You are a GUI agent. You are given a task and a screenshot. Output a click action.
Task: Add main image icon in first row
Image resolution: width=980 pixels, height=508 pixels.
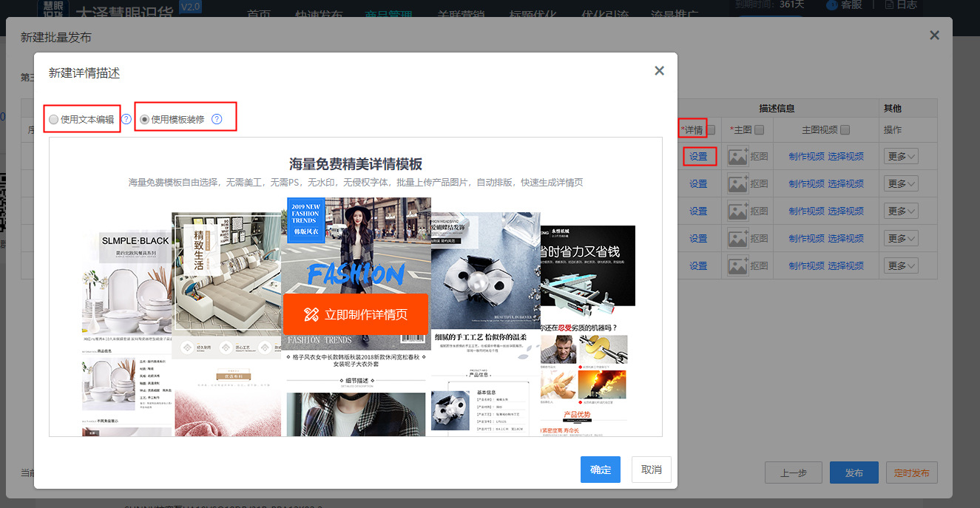(x=737, y=157)
